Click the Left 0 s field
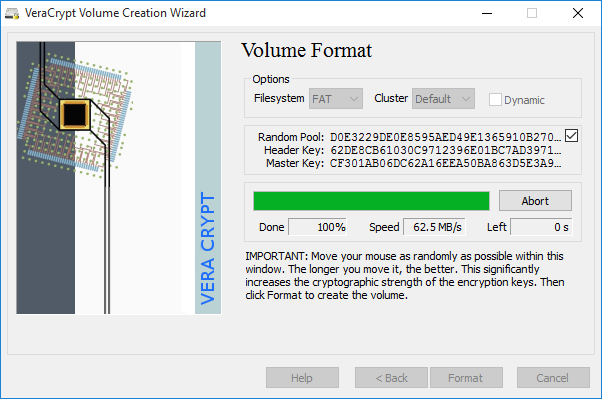Viewport: 602px width, 399px height. tap(541, 227)
